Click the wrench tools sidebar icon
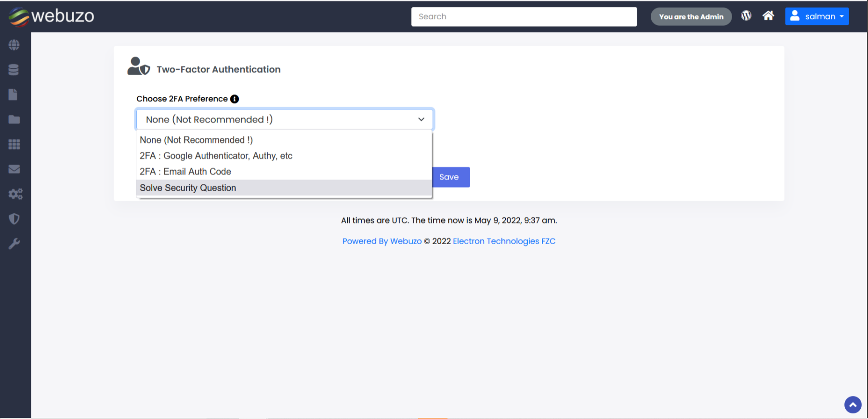Viewport: 868px width, 419px height. pos(14,244)
